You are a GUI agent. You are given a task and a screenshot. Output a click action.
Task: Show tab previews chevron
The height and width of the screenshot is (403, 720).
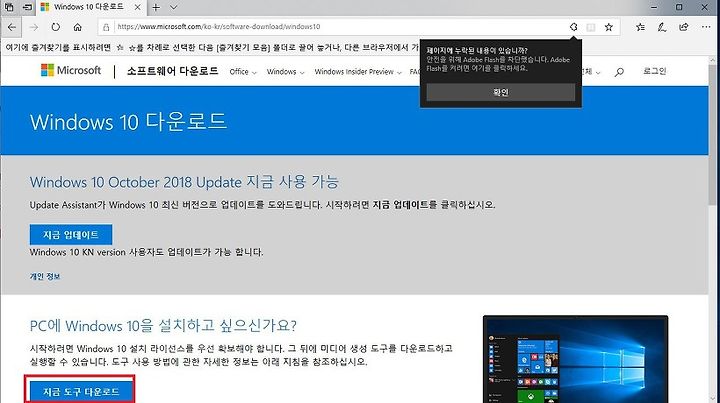(x=174, y=7)
